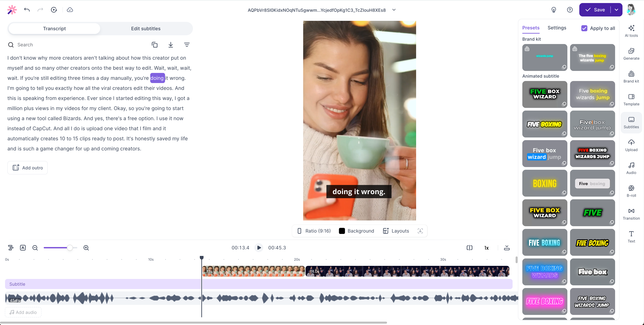Switch to the Edit subtitles toggle
This screenshot has height=325, width=644.
[146, 29]
